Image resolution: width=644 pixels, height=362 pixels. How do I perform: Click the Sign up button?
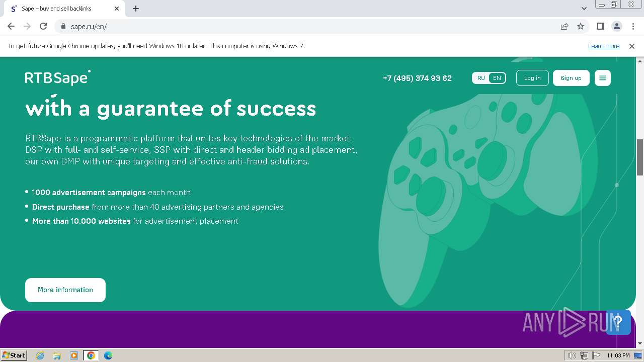[571, 78]
